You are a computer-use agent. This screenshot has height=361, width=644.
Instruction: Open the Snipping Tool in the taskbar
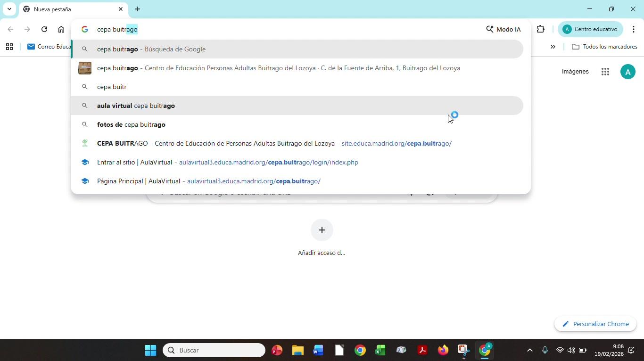tap(463, 350)
